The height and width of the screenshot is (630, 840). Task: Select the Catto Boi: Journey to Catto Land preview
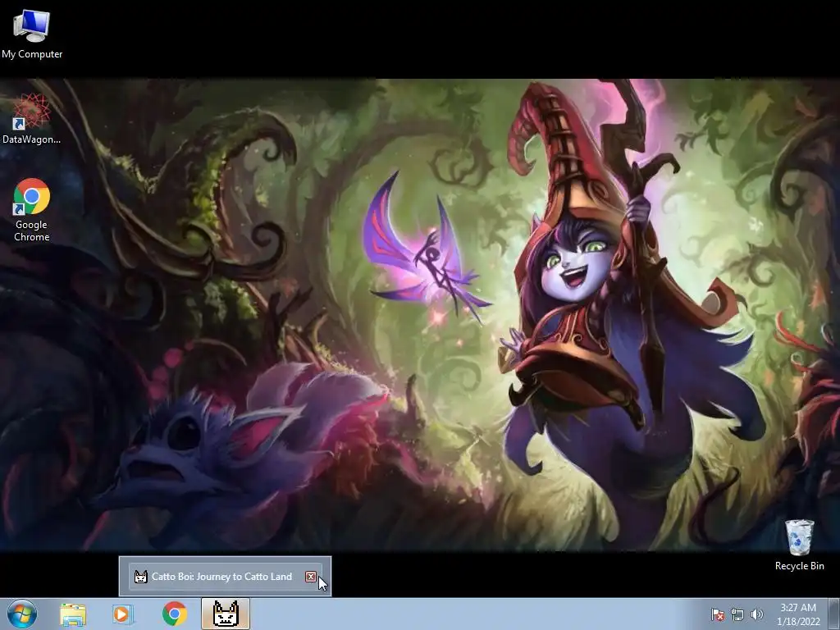[225, 577]
